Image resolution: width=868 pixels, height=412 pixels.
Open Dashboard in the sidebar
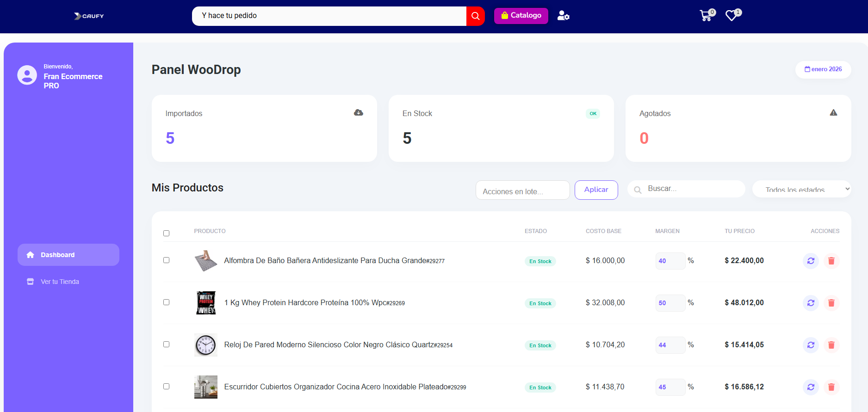pyautogui.click(x=68, y=255)
